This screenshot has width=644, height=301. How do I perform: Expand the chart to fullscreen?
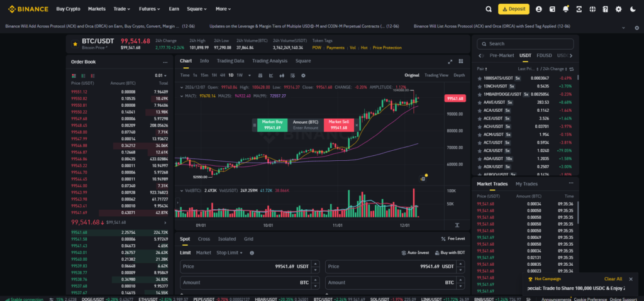click(x=450, y=61)
